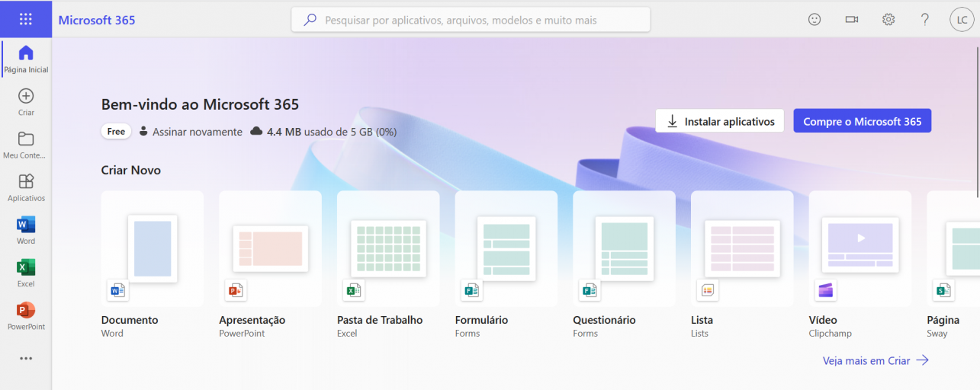Launch PowerPoint from the sidebar
This screenshot has width=980, height=390.
tap(26, 315)
